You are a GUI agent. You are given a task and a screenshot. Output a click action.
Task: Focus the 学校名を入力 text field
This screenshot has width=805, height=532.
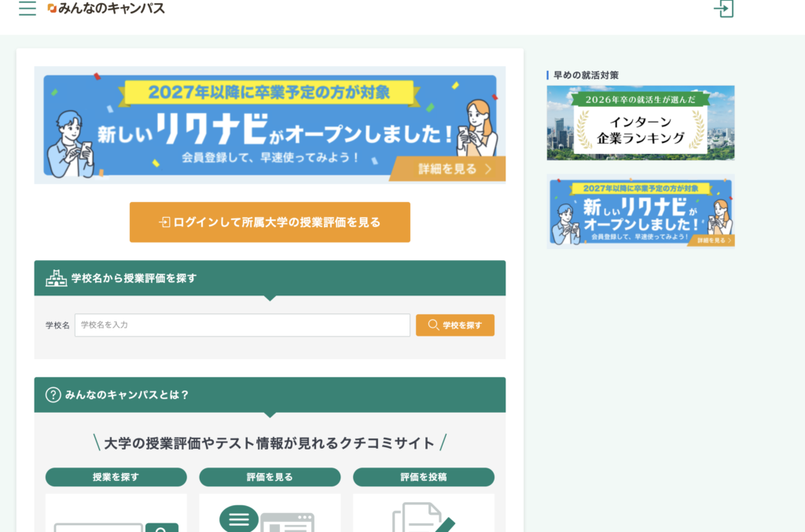pos(242,325)
